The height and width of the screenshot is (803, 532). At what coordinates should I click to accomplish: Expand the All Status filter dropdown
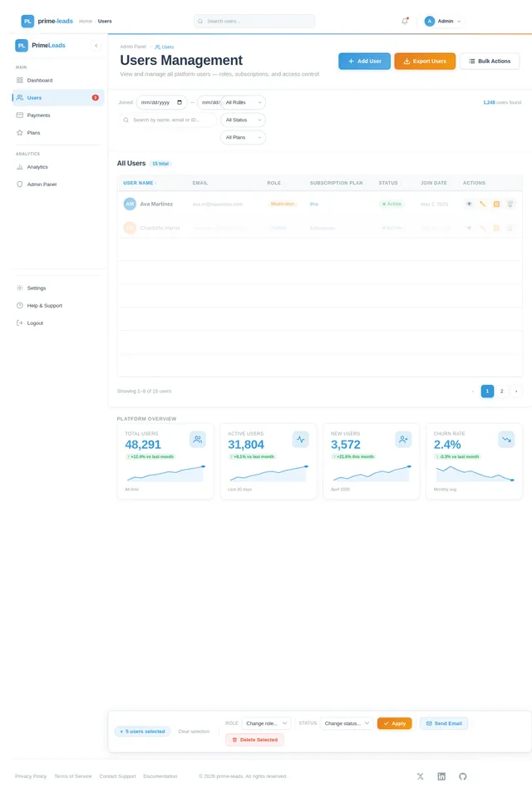point(243,120)
